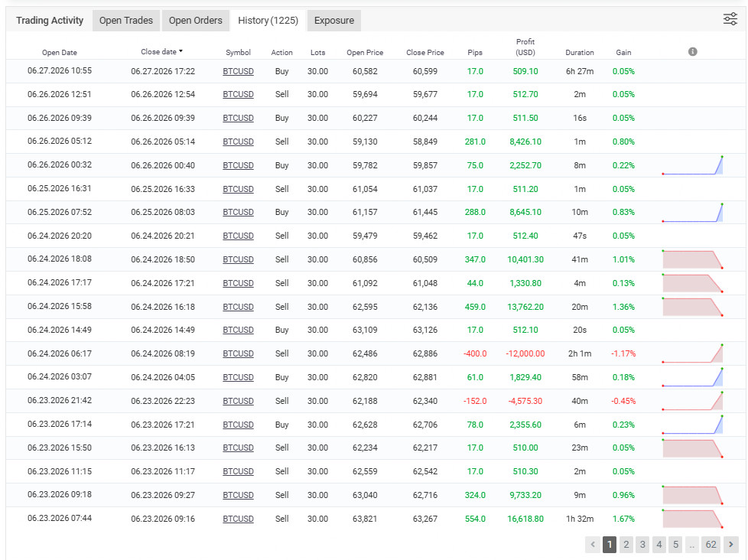748x560 pixels.
Task: Switch to the Open Orders tab
Action: coord(196,21)
